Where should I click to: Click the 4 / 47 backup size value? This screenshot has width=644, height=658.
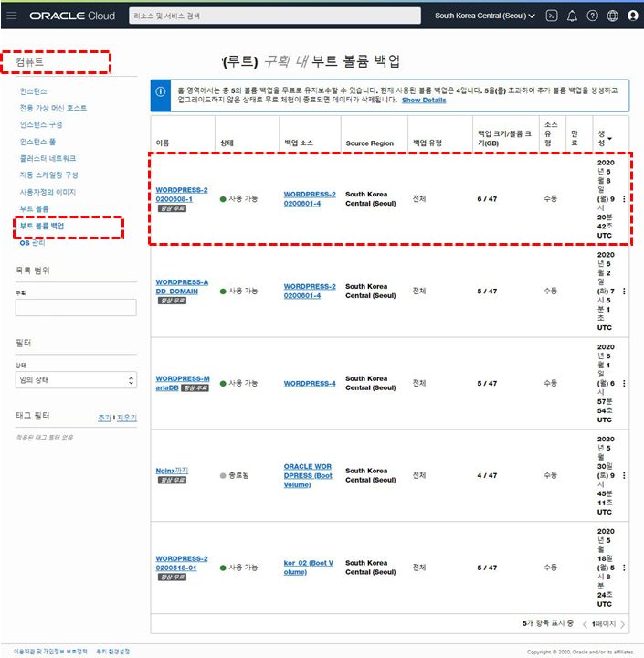pos(487,475)
